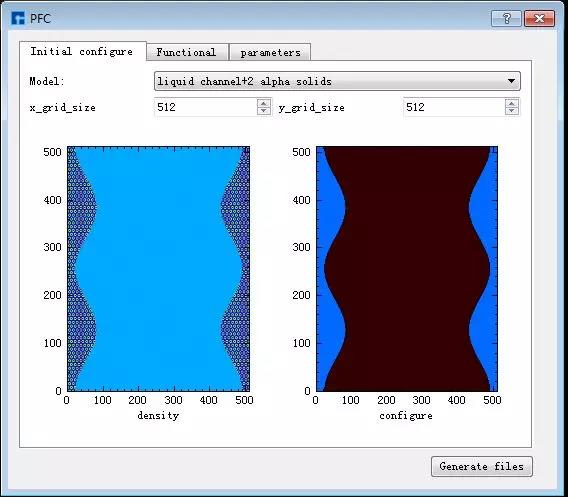Image resolution: width=568 pixels, height=497 pixels.
Task: Click the PFC window title text
Action: coord(40,18)
